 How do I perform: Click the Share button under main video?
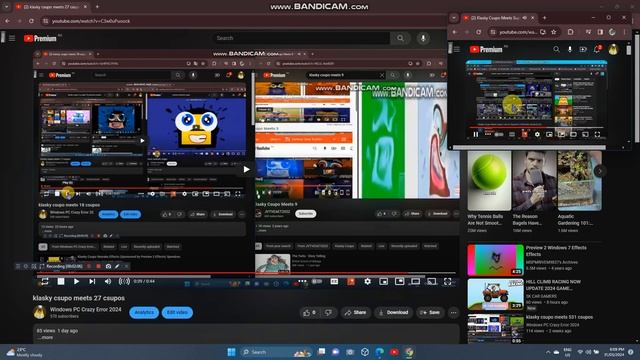(356, 313)
